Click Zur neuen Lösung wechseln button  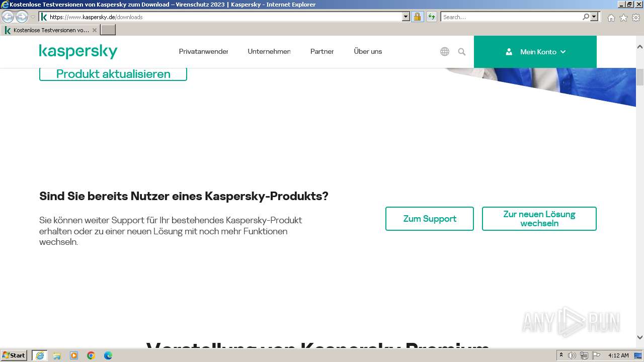click(539, 219)
